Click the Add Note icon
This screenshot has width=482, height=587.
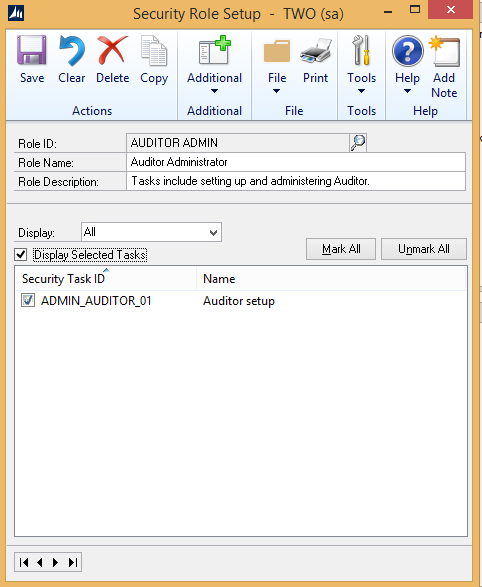(x=444, y=51)
